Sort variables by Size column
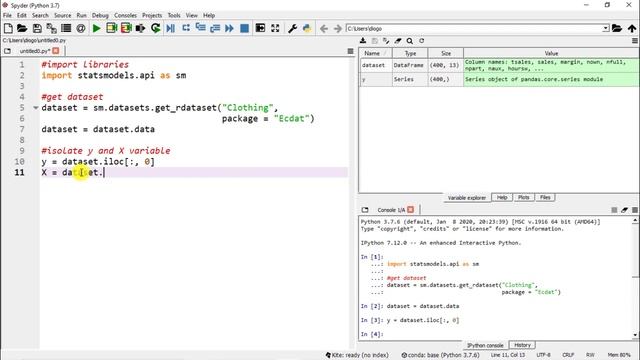 [x=446, y=53]
